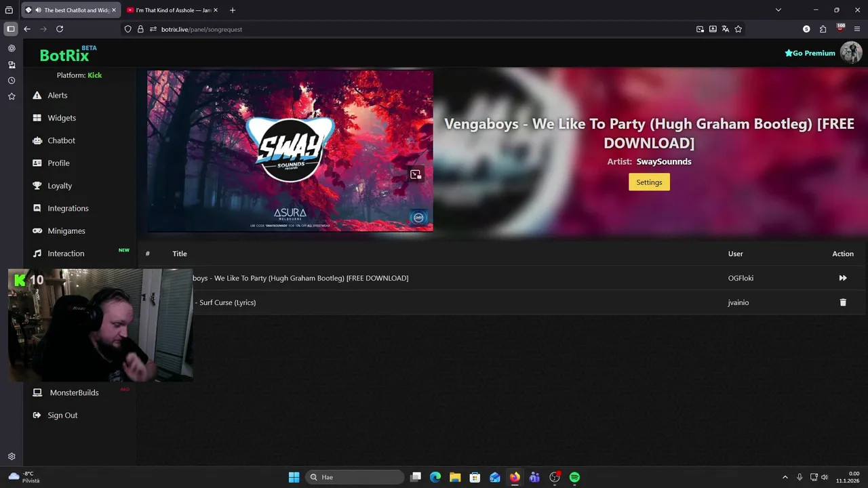
Task: Expand list all tabs dropdown
Action: (x=778, y=10)
